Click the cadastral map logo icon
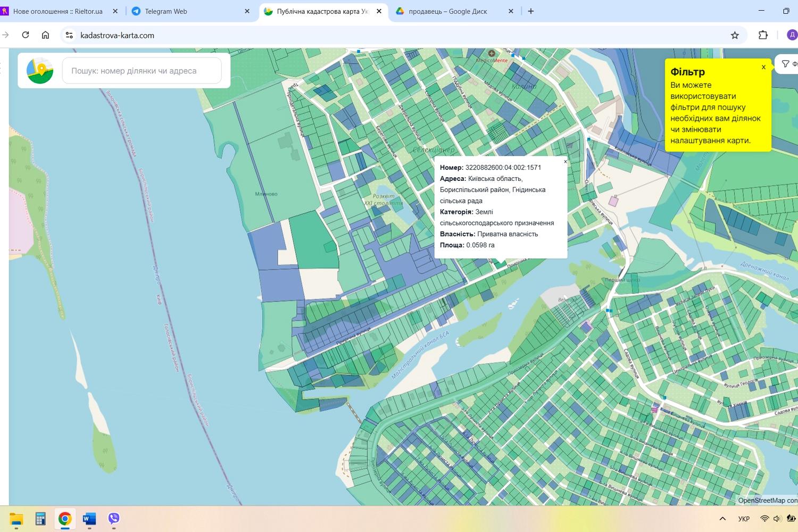 click(x=40, y=71)
